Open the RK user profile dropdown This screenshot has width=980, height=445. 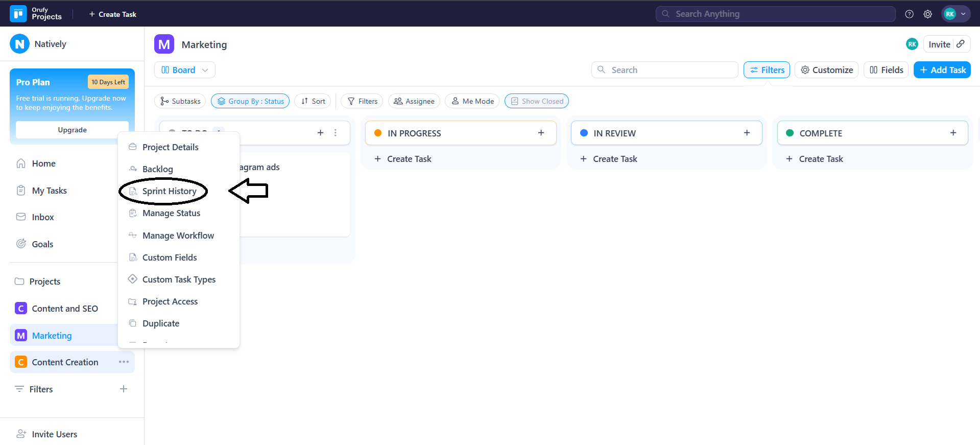(x=955, y=14)
